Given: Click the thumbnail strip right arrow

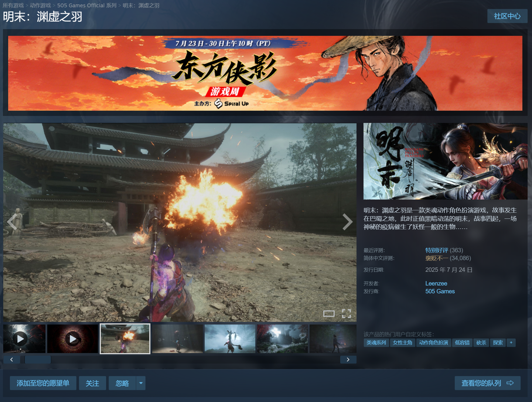Looking at the screenshot, I should pyautogui.click(x=348, y=360).
